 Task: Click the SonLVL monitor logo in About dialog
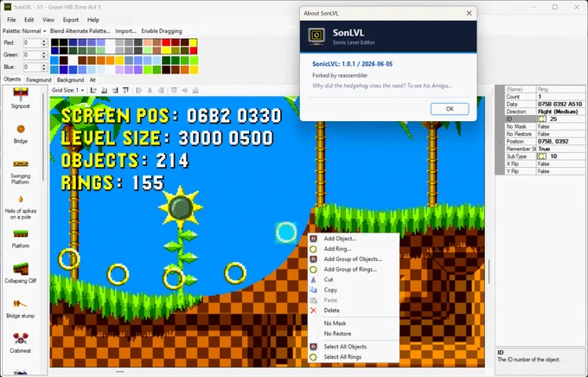316,36
